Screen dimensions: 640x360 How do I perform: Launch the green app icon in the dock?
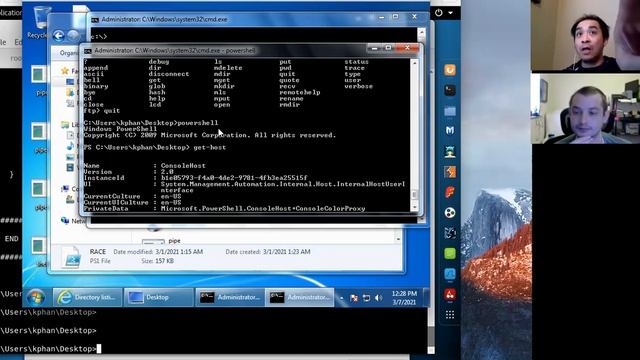click(450, 253)
